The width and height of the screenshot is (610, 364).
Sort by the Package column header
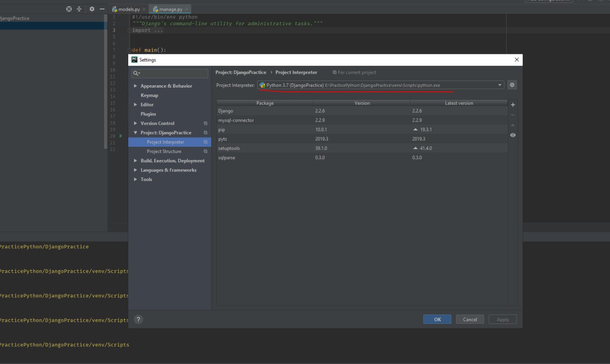click(x=265, y=103)
